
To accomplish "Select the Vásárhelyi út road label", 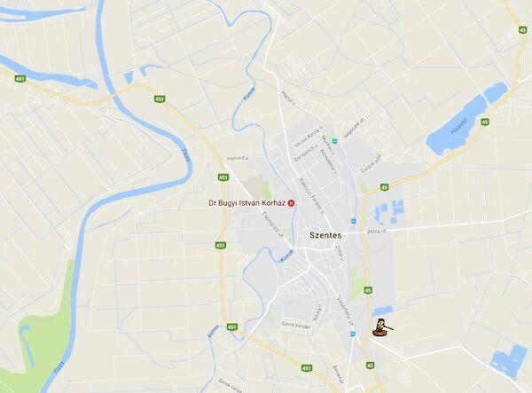I will pos(344,310).
